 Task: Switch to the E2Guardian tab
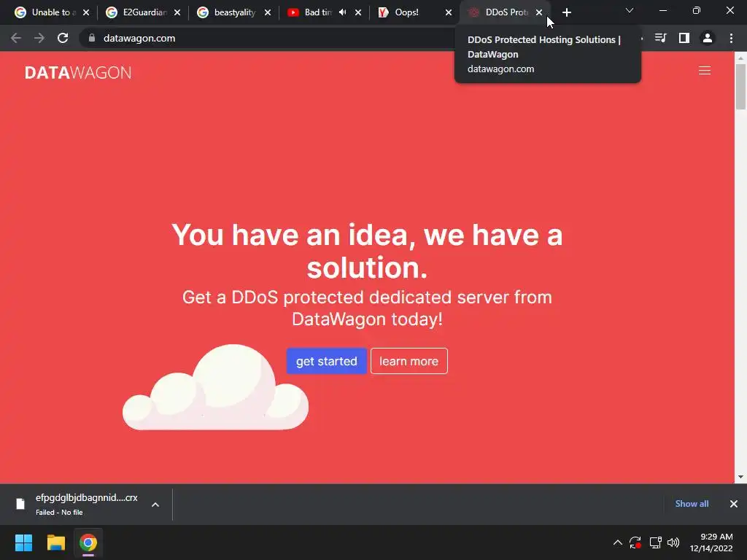(x=142, y=12)
